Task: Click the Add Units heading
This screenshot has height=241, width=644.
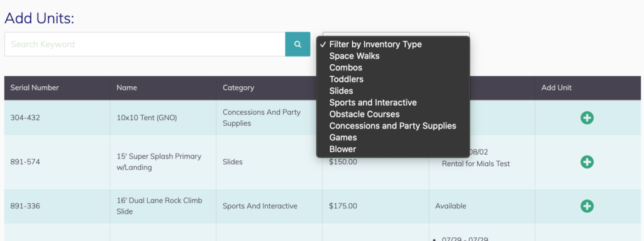Action: (x=40, y=18)
